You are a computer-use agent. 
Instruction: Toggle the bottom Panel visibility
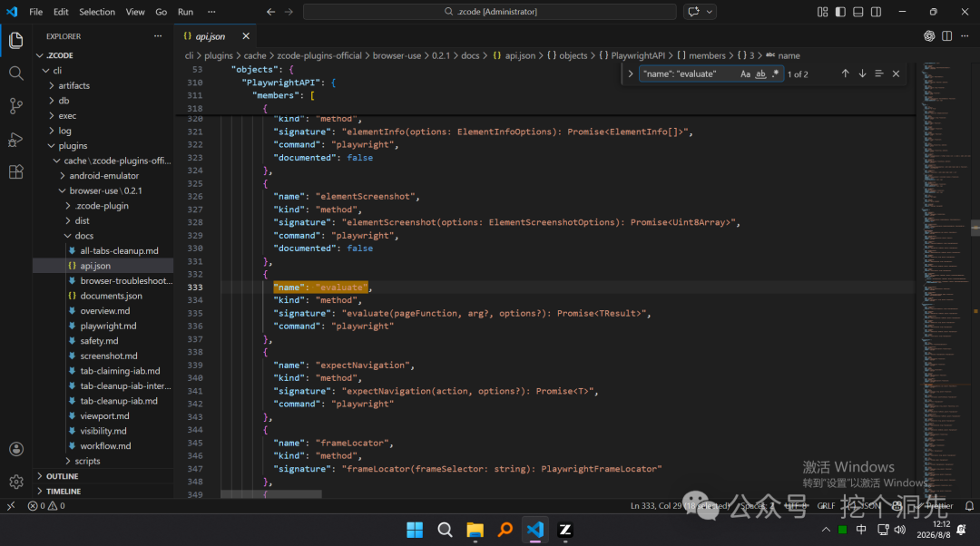(x=858, y=12)
